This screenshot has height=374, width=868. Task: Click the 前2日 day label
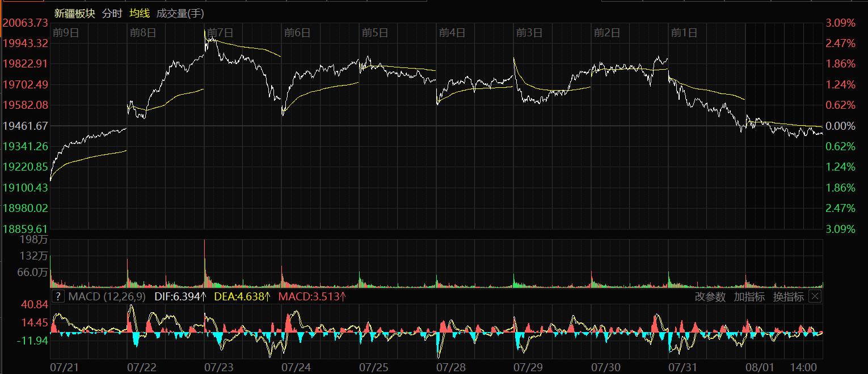tap(606, 33)
